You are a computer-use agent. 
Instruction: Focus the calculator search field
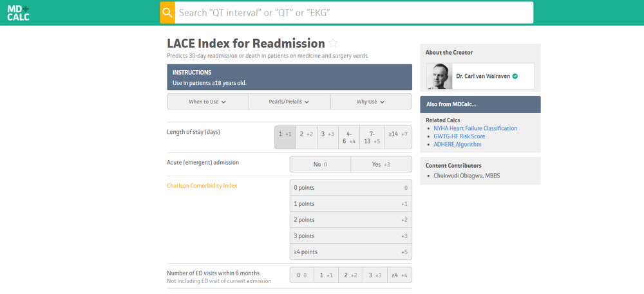pos(354,13)
